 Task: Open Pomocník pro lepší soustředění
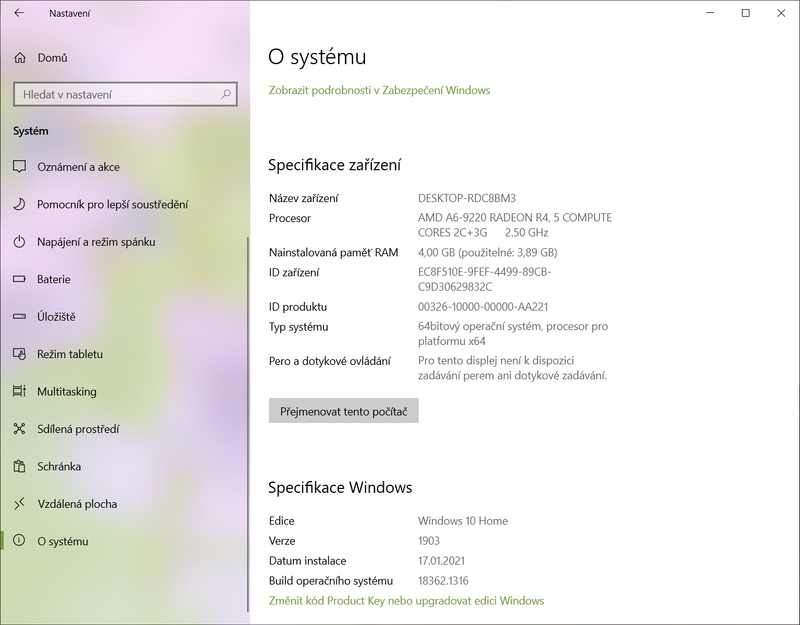click(x=125, y=204)
